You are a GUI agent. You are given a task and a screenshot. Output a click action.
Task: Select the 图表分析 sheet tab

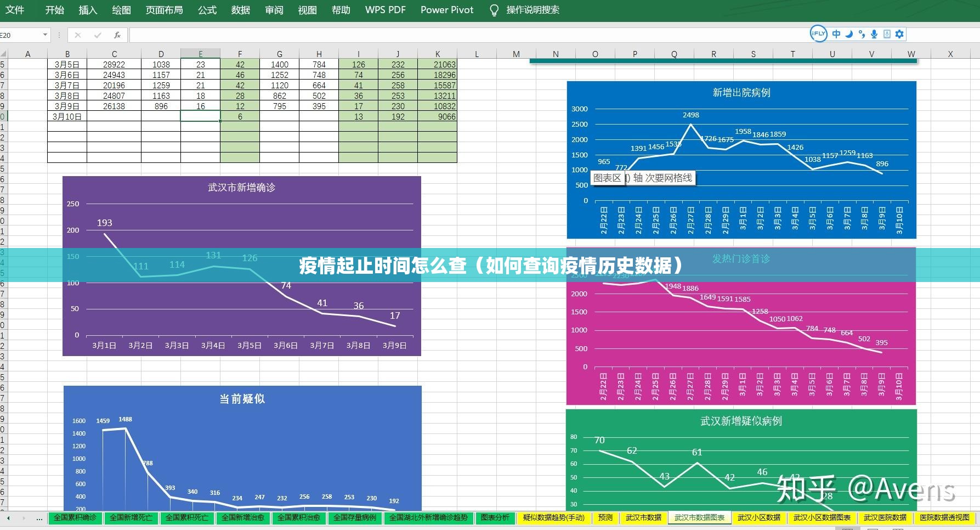(x=495, y=517)
